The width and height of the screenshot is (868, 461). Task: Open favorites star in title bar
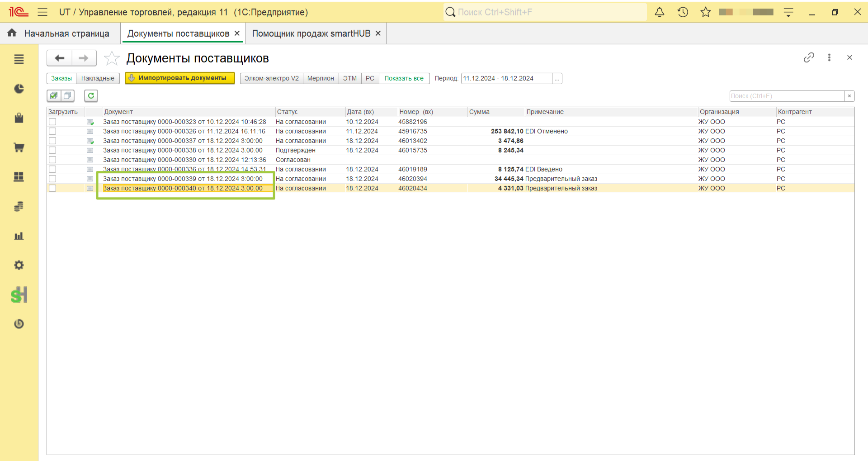coord(706,12)
